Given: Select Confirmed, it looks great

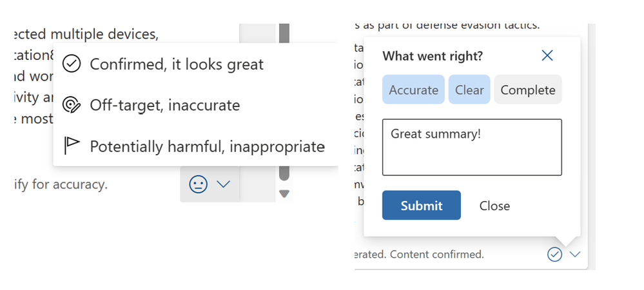Looking at the screenshot, I should [176, 64].
